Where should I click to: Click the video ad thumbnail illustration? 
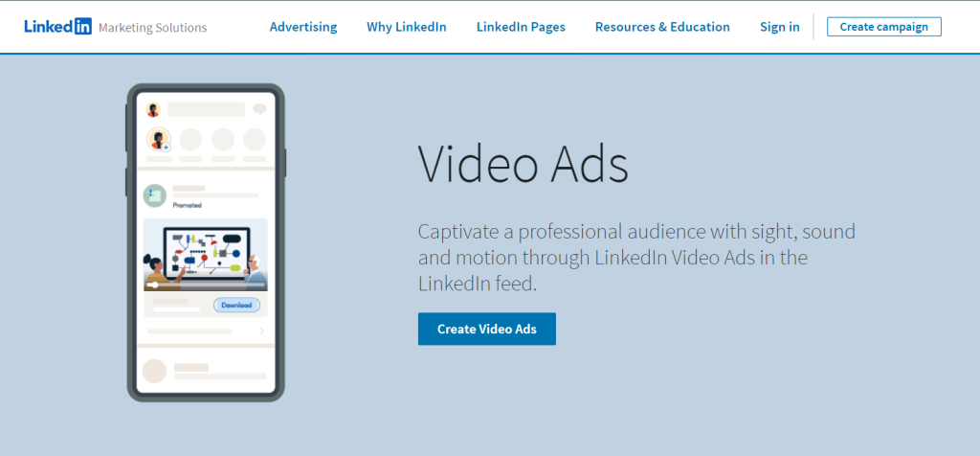pyautogui.click(x=205, y=251)
